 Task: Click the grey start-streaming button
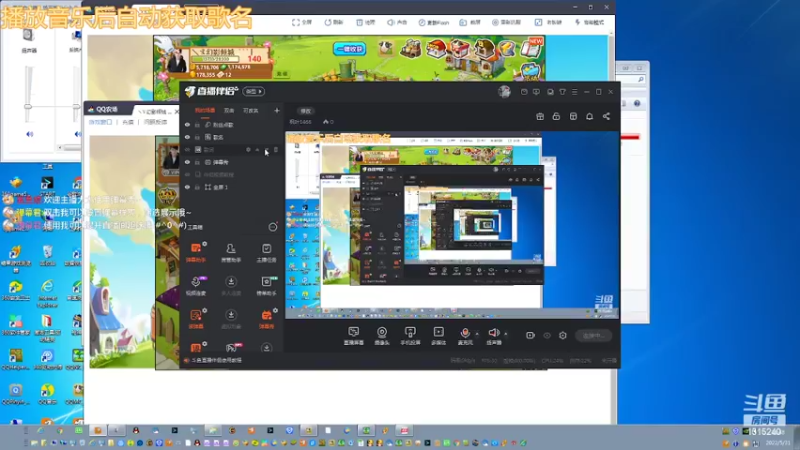(x=593, y=335)
